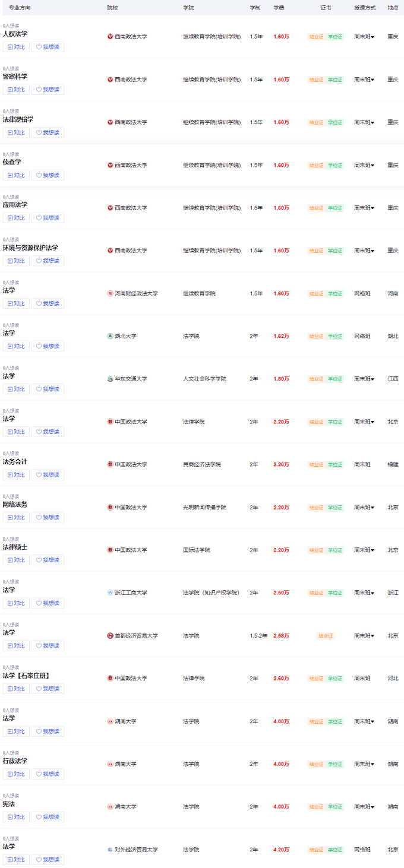Toggle 我想读 for 行政法学

pyautogui.click(x=48, y=774)
